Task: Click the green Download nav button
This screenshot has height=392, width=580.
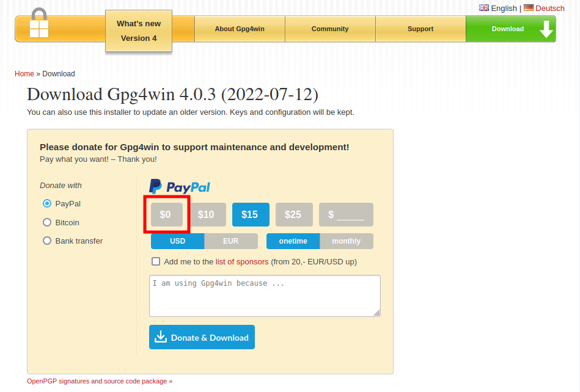Action: click(x=510, y=29)
